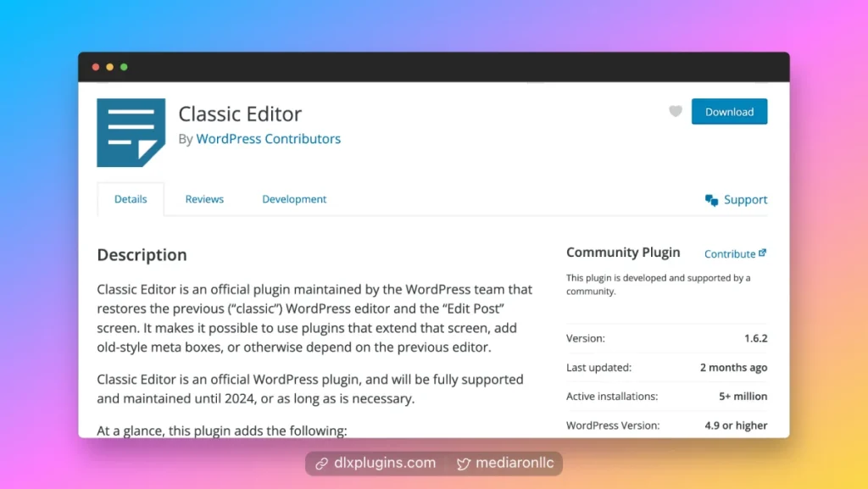The width and height of the screenshot is (868, 489).
Task: Click the 4.9 or higher value
Action: point(736,425)
